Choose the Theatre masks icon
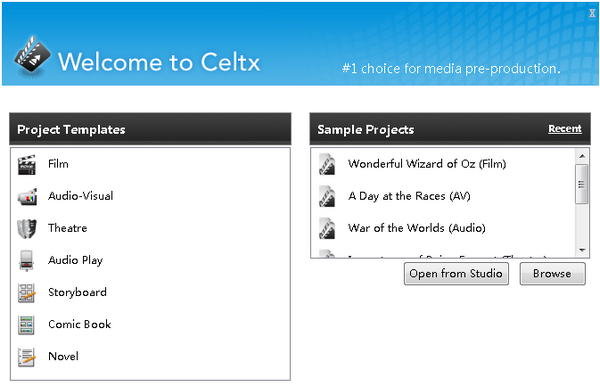This screenshot has height=392, width=600. (27, 229)
